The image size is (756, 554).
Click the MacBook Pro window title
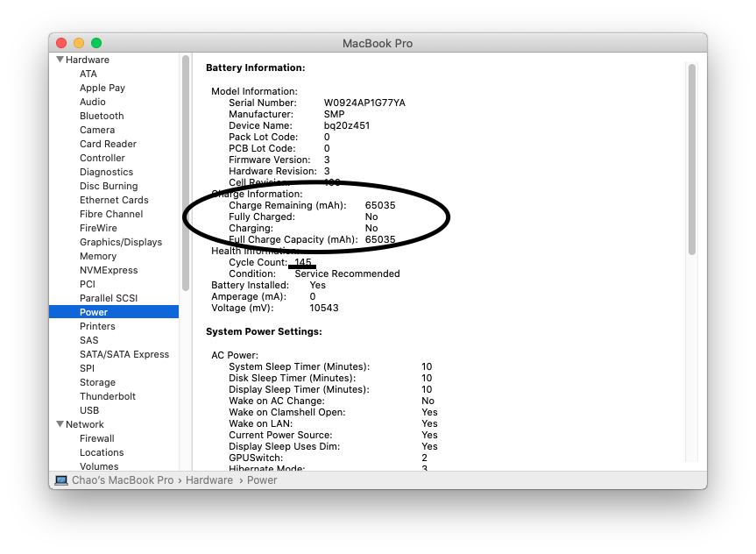pos(378,43)
